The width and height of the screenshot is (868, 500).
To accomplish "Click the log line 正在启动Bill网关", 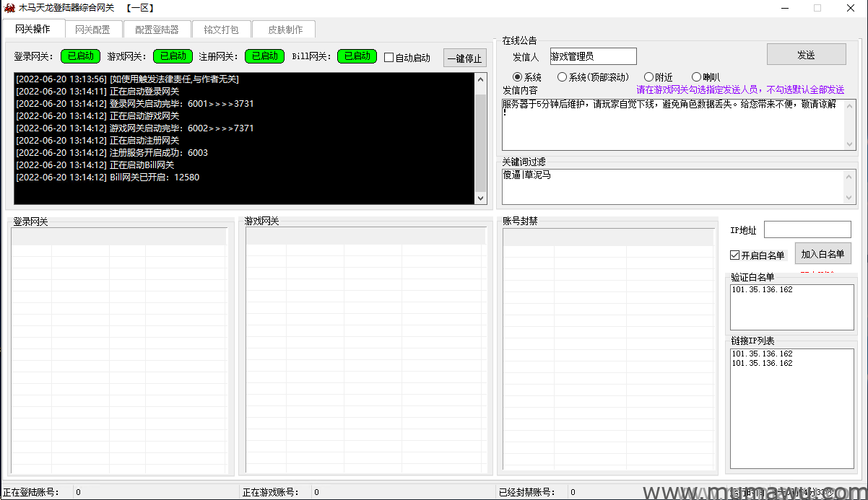I will [x=95, y=165].
